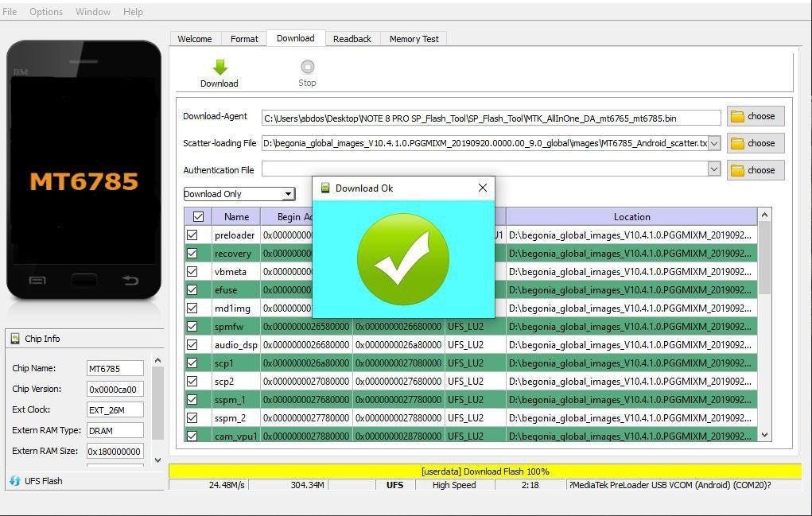The width and height of the screenshot is (812, 516).
Task: Click folder icon to choose Authentication File
Action: [737, 170]
